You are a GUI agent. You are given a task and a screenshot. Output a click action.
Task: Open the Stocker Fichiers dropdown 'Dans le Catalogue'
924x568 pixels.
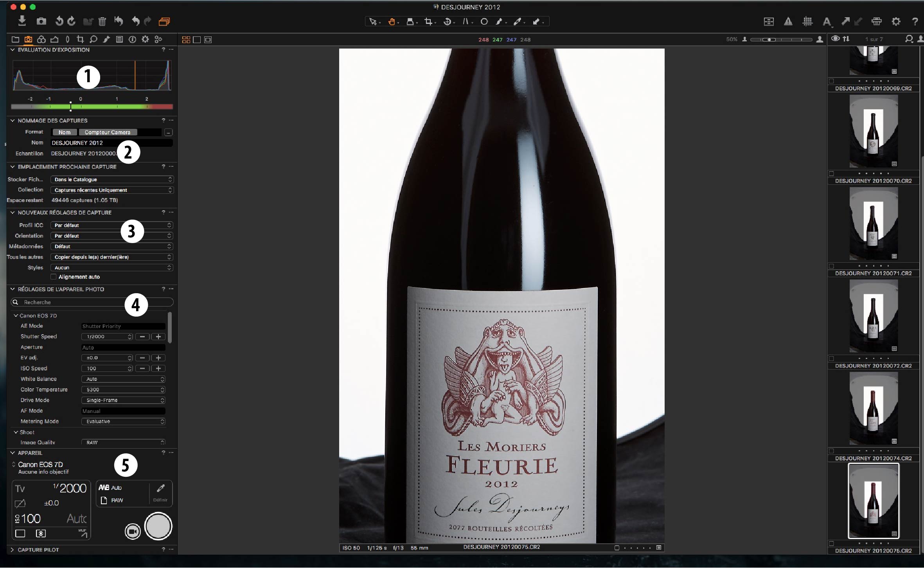click(112, 179)
